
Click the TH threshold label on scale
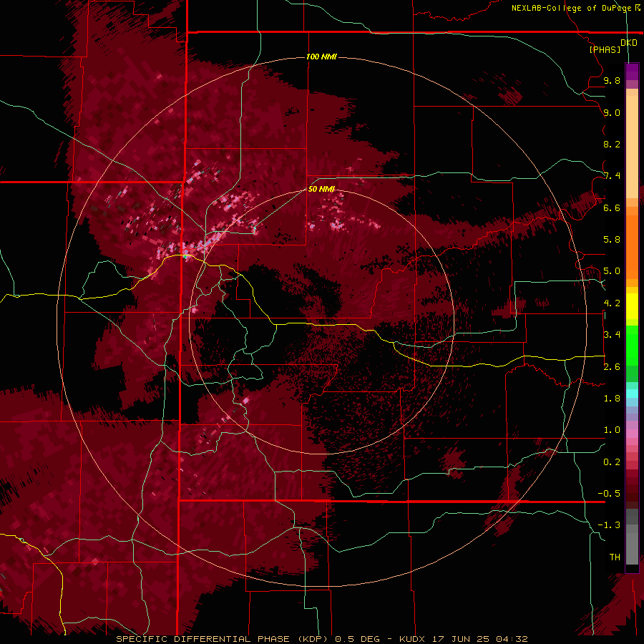tap(615, 557)
